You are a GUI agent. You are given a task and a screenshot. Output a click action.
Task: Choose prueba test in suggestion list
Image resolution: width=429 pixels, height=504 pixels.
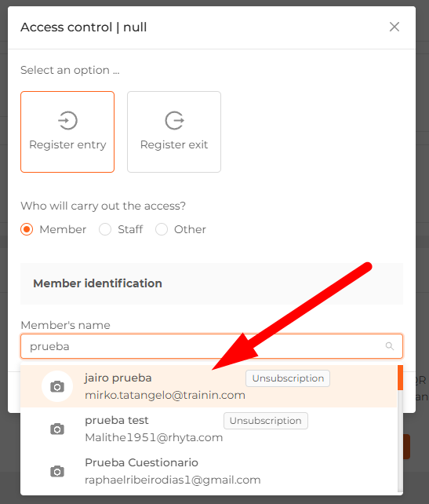point(209,429)
